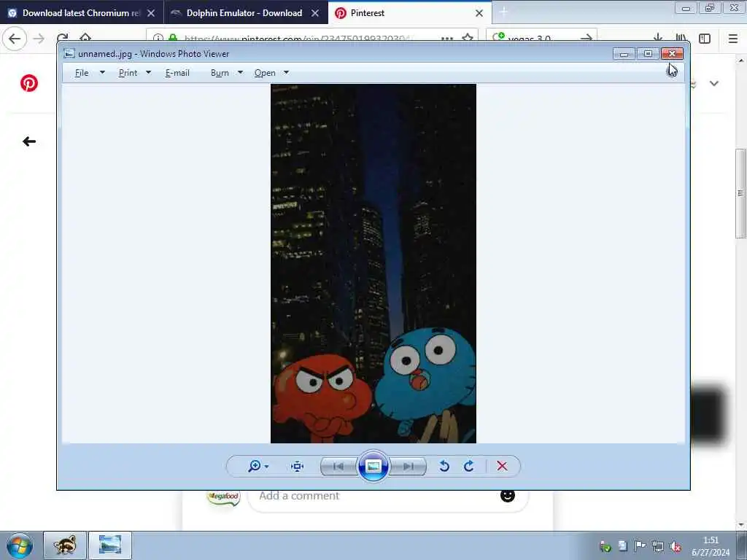The image size is (747, 560).
Task: Minimize the Firefox browser window
Action: [x=686, y=8]
